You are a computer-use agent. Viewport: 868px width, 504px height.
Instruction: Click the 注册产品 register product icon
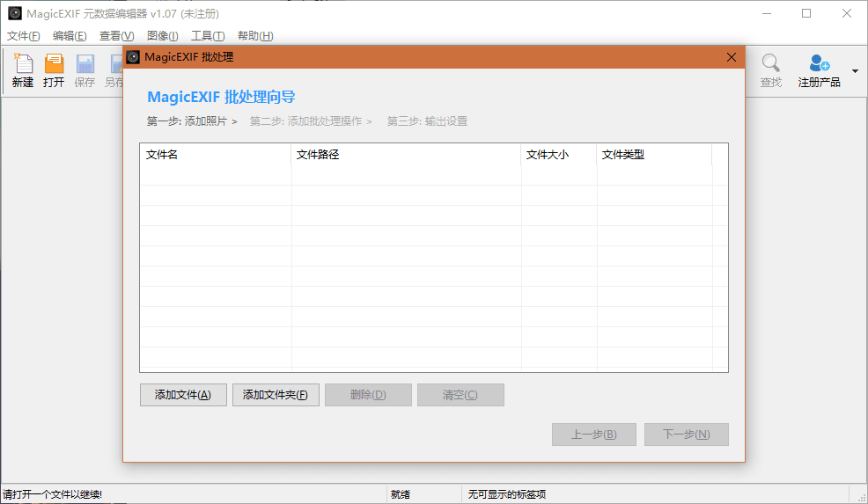pyautogui.click(x=820, y=63)
